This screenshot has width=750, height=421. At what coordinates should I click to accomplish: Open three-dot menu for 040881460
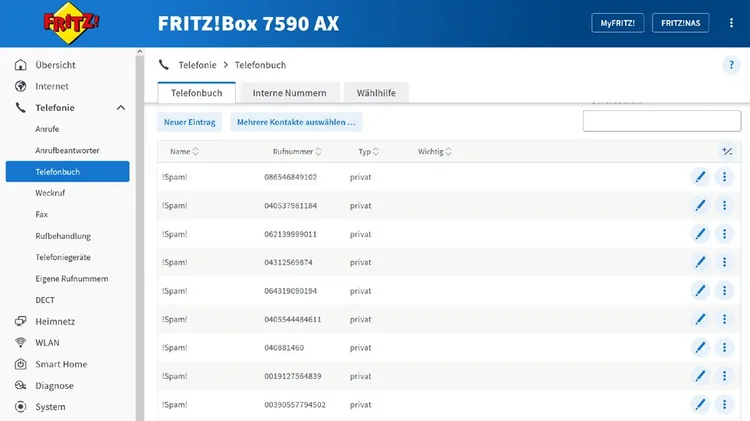tap(725, 348)
